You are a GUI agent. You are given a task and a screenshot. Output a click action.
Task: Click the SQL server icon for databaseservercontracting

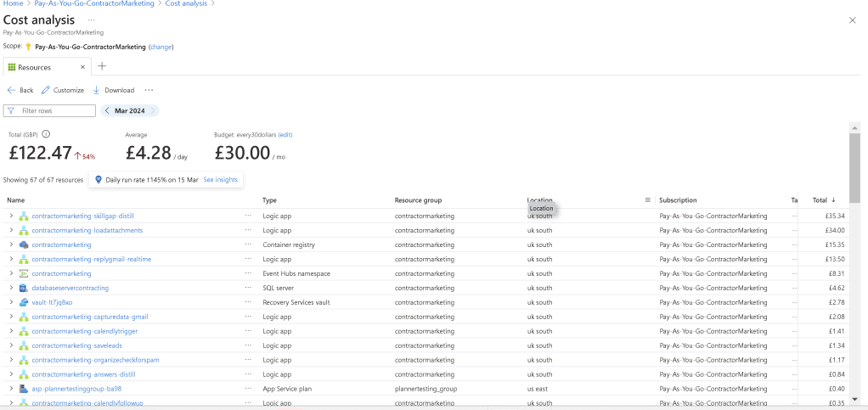point(24,288)
